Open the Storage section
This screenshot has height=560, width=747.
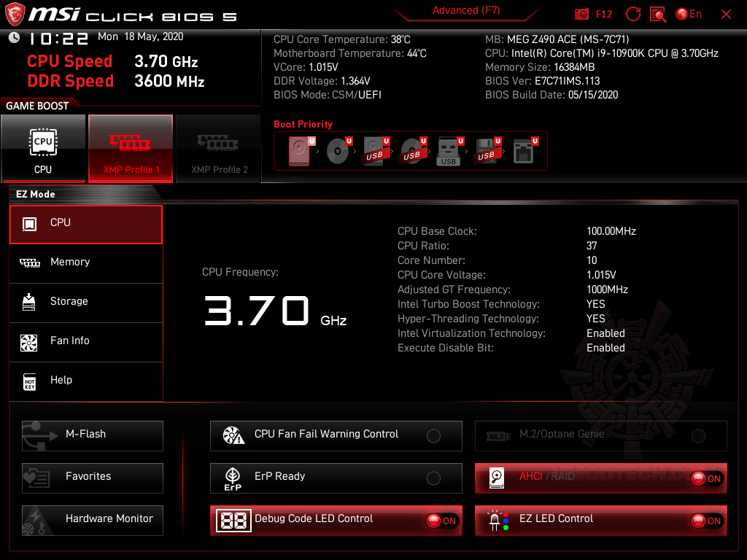click(86, 303)
